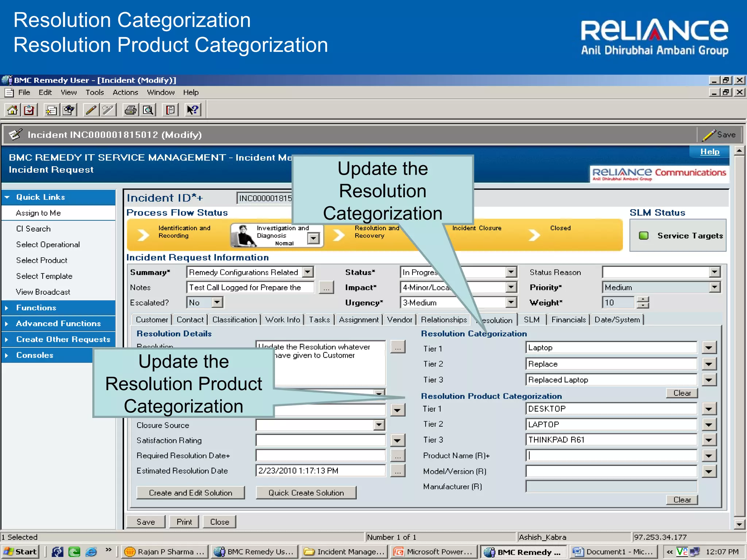Open the Priority dropdown
This screenshot has width=747, height=560.
click(715, 288)
